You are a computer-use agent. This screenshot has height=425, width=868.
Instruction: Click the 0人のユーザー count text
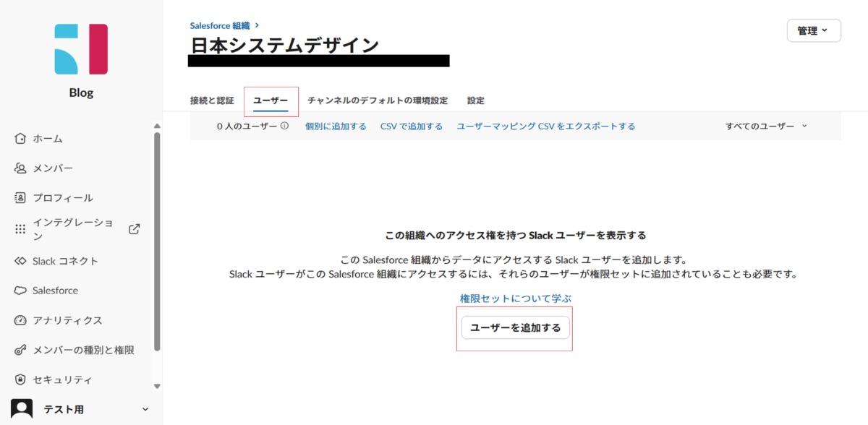click(x=247, y=126)
